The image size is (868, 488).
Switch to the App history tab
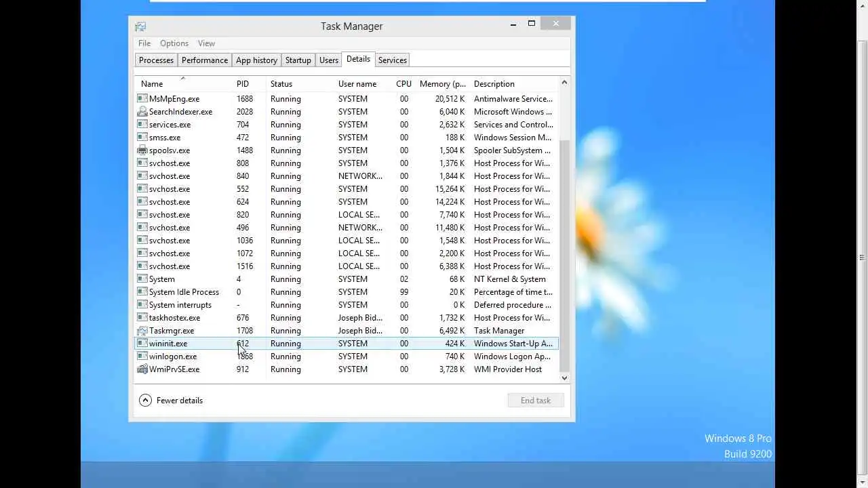(x=256, y=60)
